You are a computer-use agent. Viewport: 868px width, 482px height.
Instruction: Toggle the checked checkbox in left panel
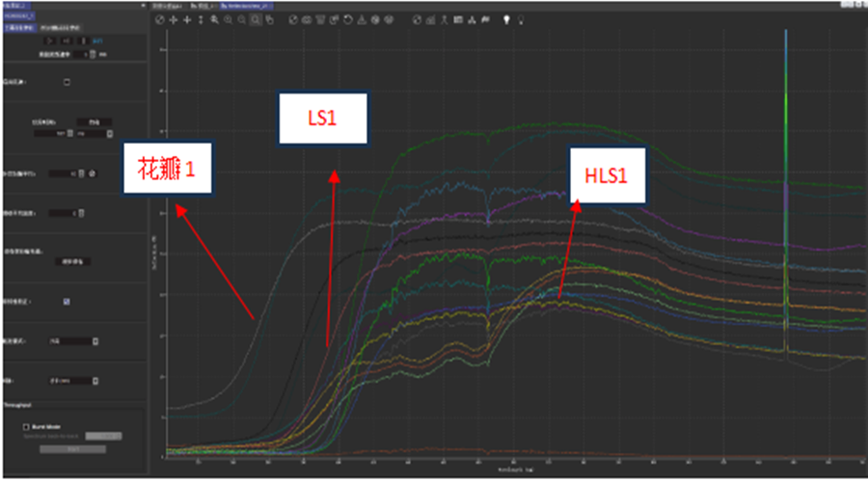tap(66, 301)
